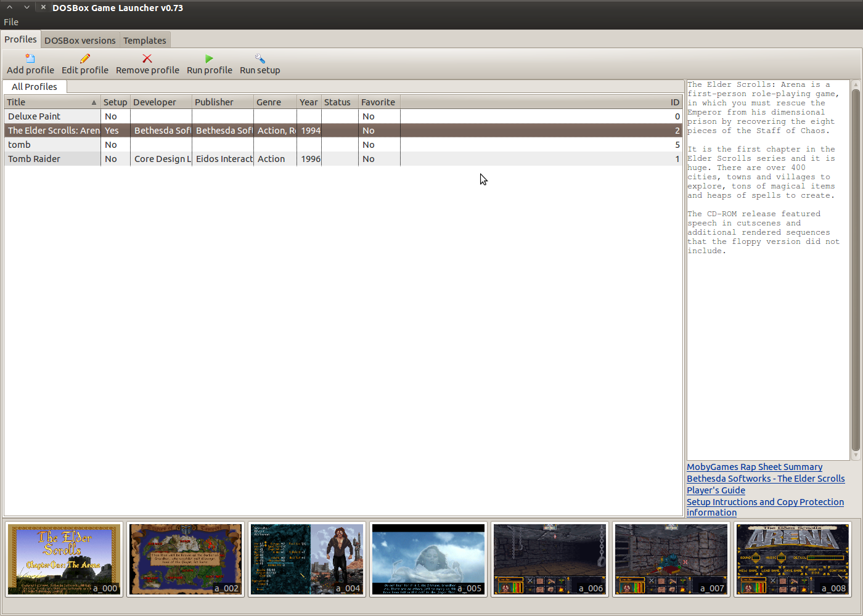Open screenshot thumbnail a_005
This screenshot has width=863, height=616.
pyautogui.click(x=428, y=559)
